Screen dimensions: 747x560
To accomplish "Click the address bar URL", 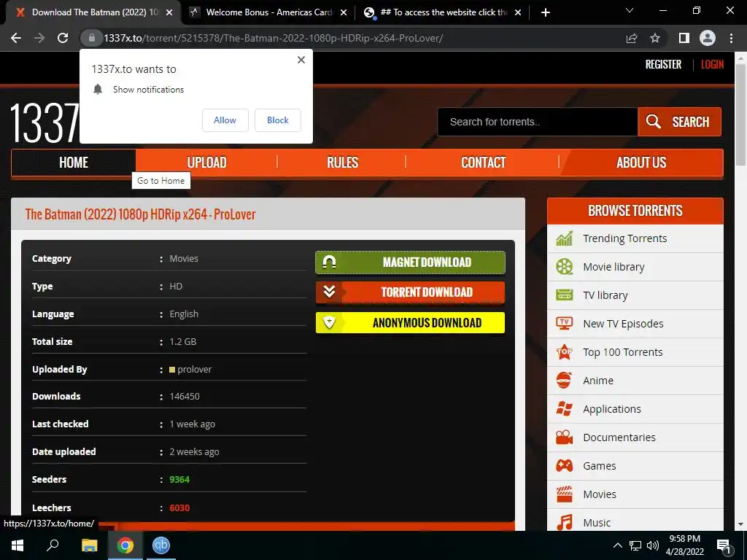I will click(273, 38).
